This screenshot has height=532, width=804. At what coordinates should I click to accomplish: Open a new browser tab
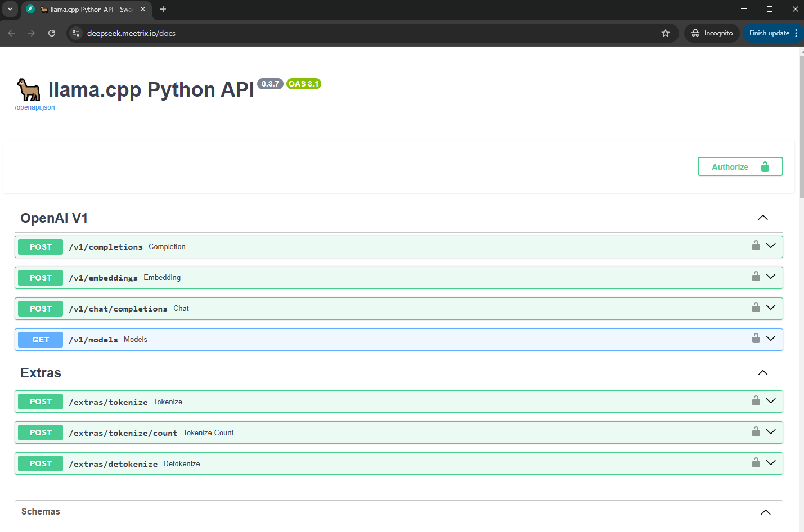(163, 9)
